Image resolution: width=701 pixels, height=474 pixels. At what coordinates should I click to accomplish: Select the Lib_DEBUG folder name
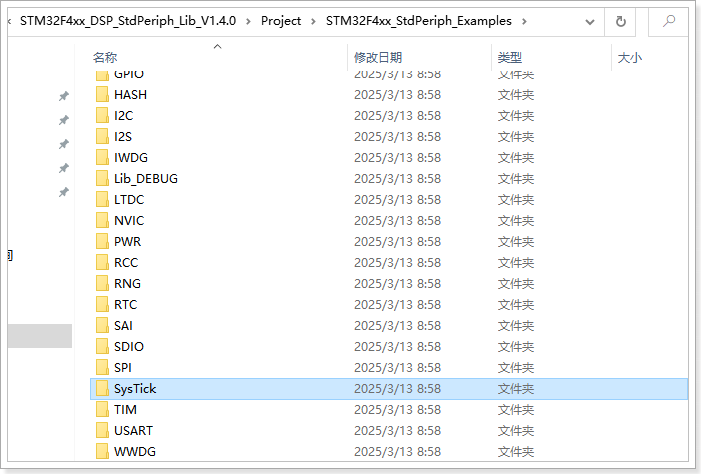click(x=146, y=178)
